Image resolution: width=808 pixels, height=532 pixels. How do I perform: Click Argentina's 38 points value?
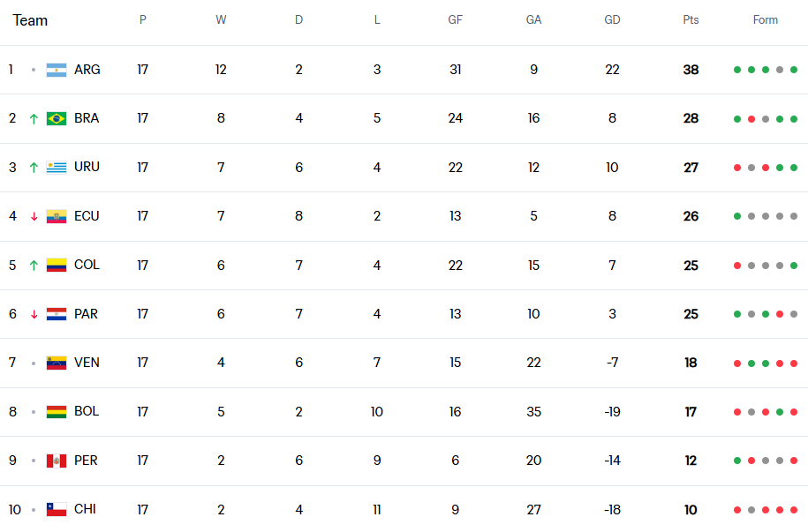[691, 70]
